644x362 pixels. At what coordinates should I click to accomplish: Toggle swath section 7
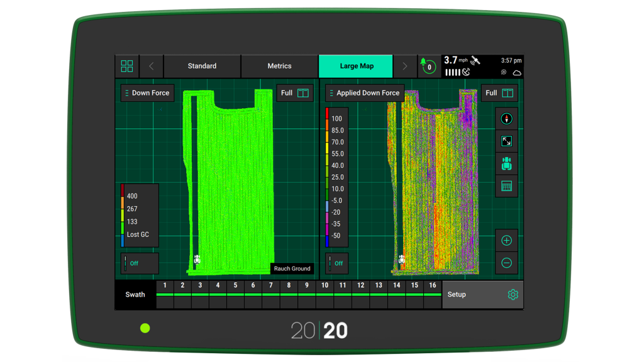click(270, 294)
